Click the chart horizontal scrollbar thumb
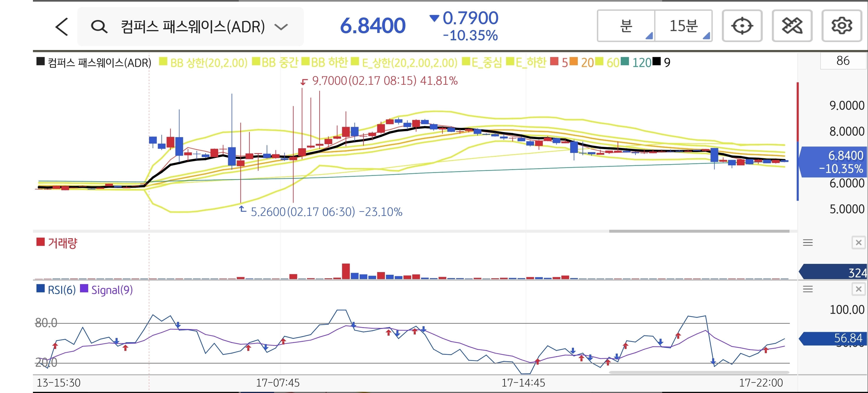868x393 pixels. [699, 231]
